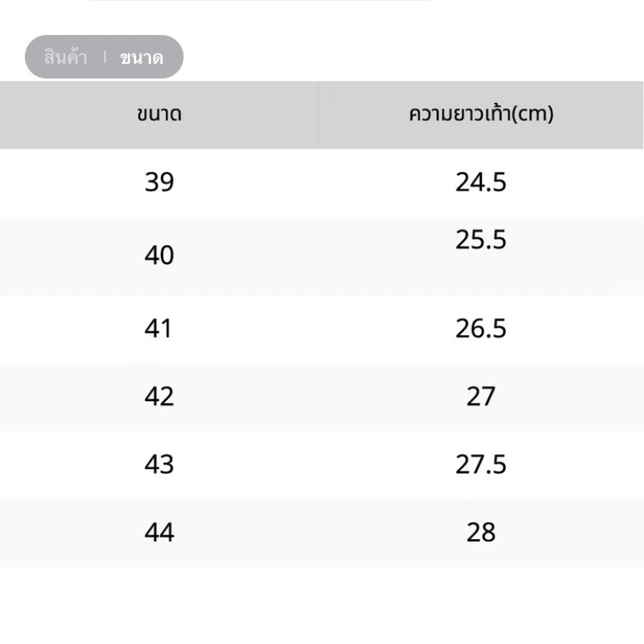Select size 42 in the table

pyautogui.click(x=159, y=397)
